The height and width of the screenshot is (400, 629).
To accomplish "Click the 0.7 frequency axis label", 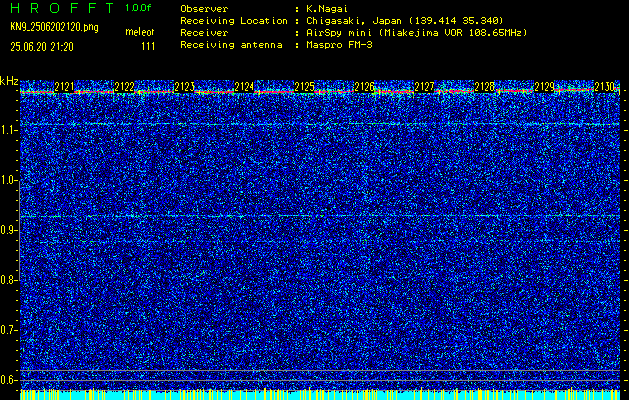I will coord(7,330).
